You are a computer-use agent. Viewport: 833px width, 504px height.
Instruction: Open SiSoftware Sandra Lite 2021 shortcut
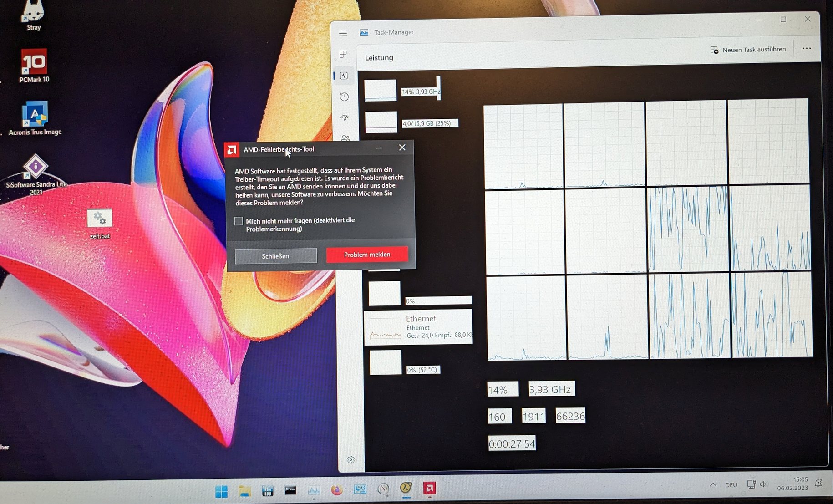36,175
